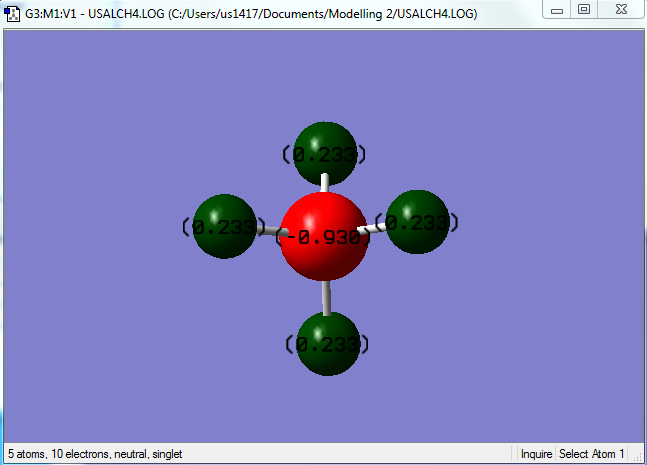This screenshot has height=465, width=647.
Task: Minimize the USALCH4.LOG window
Action: pyautogui.click(x=557, y=9)
